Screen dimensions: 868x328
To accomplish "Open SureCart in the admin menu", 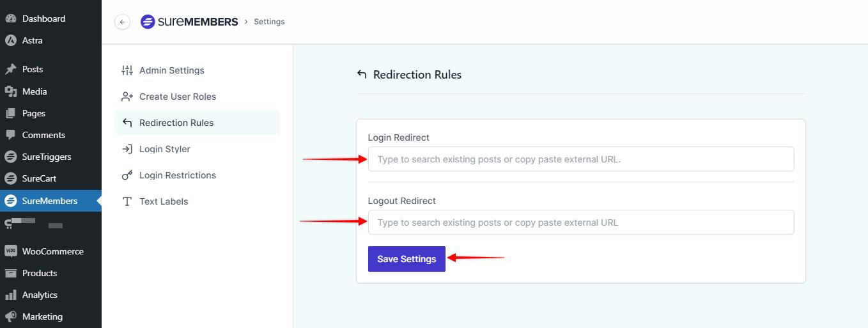I will click(x=39, y=178).
